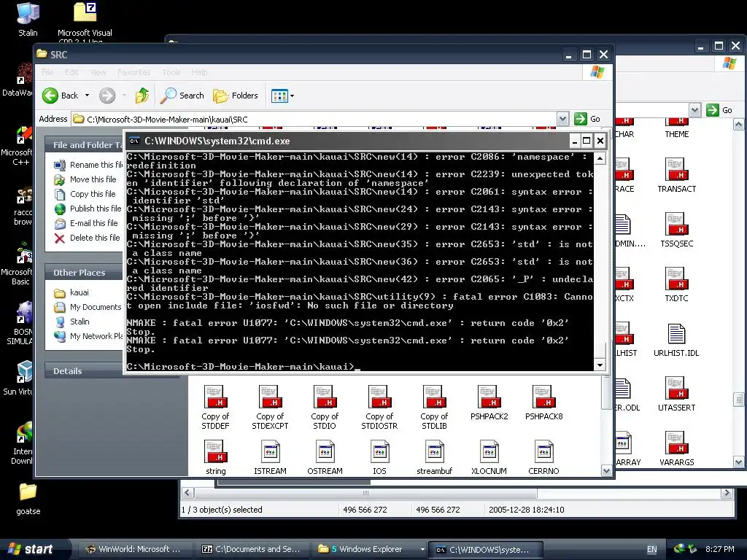
Task: Select Move this file task
Action: [85, 179]
